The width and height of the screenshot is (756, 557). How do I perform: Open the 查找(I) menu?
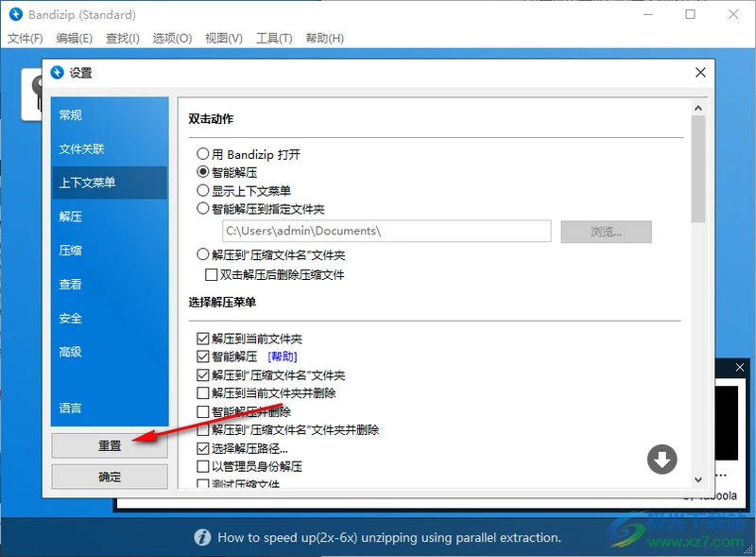pyautogui.click(x=123, y=38)
